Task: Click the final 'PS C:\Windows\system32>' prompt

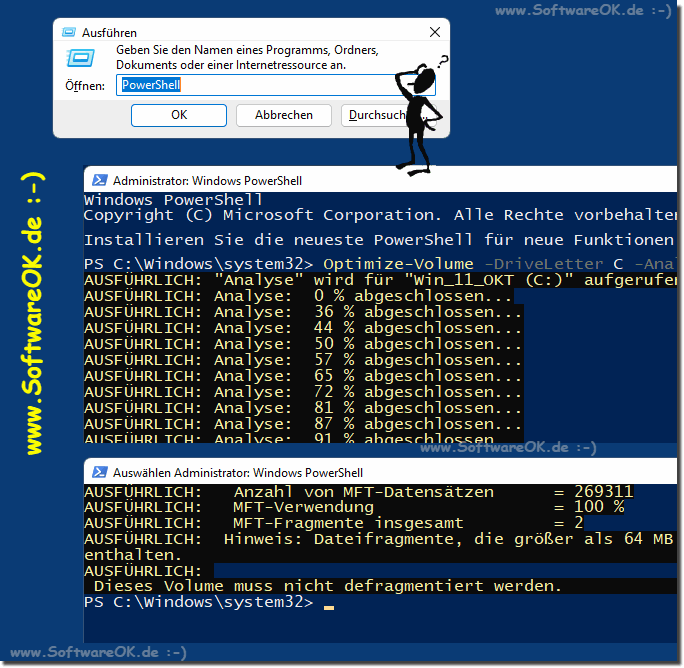Action: coord(198,602)
